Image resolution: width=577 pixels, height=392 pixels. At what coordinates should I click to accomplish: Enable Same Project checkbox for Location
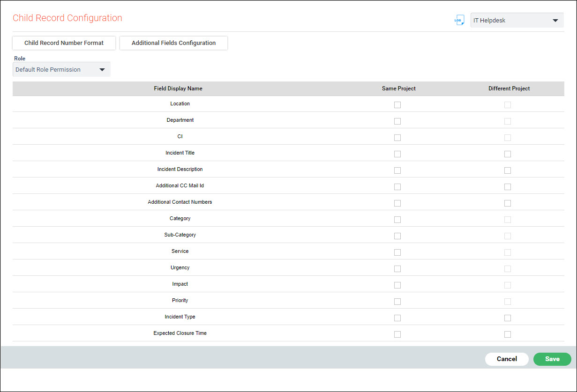pos(397,105)
